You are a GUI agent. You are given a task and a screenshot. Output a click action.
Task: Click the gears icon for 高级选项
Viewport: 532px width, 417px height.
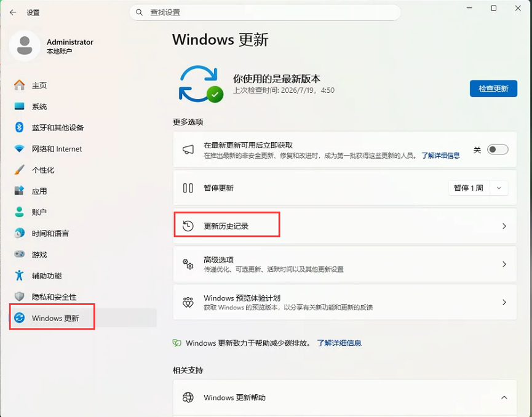click(188, 264)
